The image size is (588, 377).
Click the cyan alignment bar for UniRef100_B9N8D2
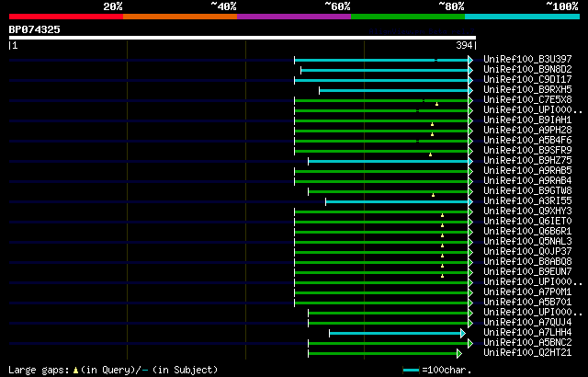pyautogui.click(x=384, y=70)
